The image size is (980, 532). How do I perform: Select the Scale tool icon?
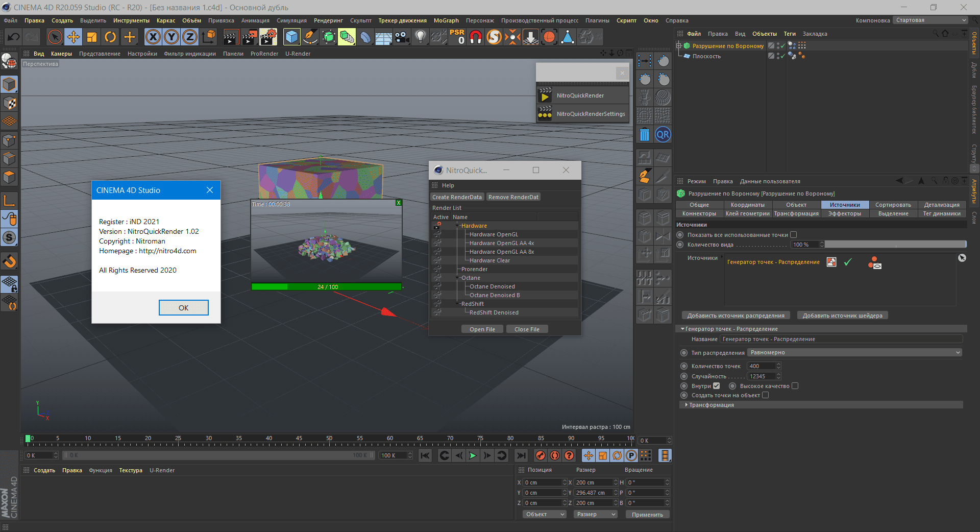(92, 37)
